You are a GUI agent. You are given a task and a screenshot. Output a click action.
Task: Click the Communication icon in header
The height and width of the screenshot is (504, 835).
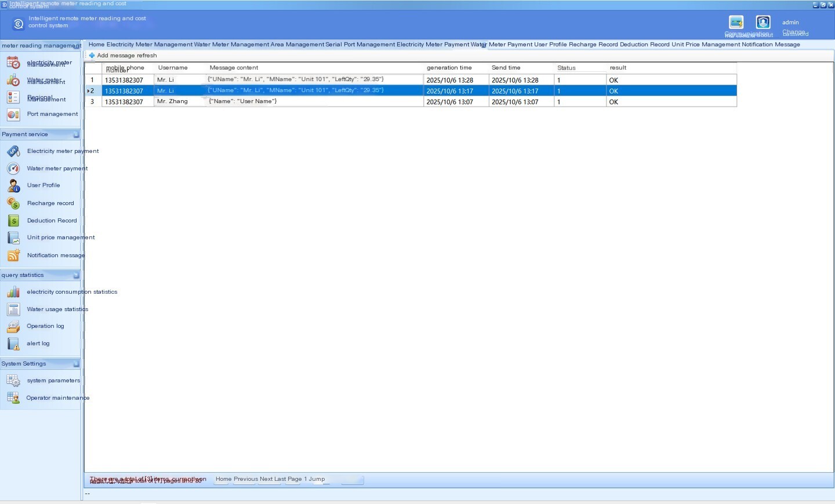coord(736,22)
